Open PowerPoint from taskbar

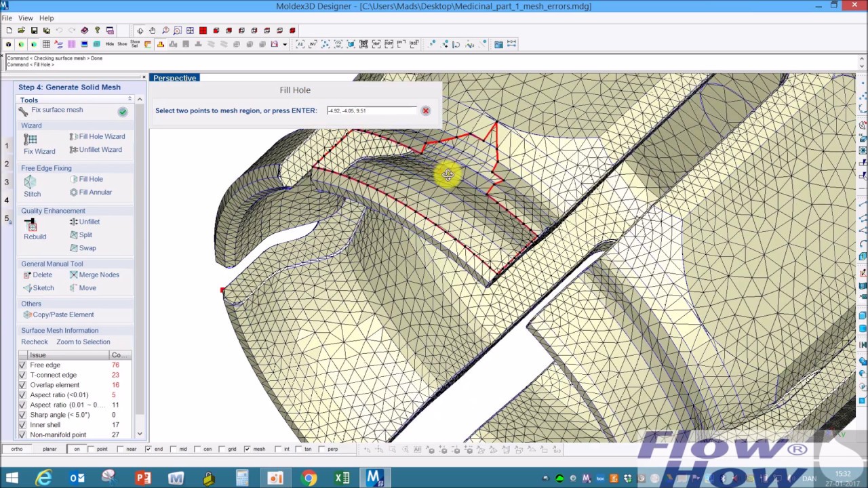click(x=143, y=479)
